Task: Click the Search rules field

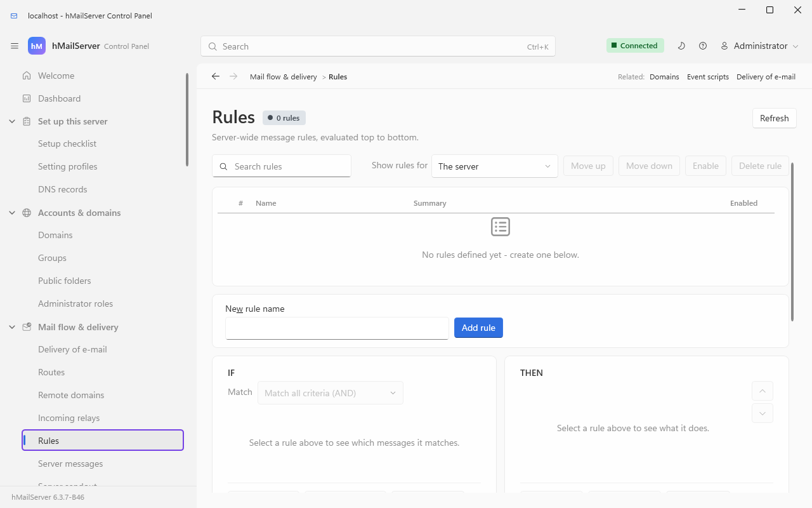Action: point(282,166)
